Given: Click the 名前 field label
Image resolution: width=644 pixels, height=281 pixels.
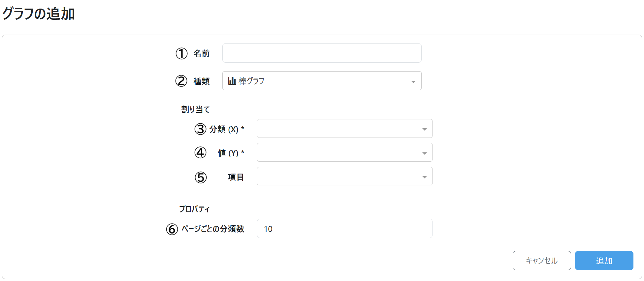Looking at the screenshot, I should tap(202, 53).
